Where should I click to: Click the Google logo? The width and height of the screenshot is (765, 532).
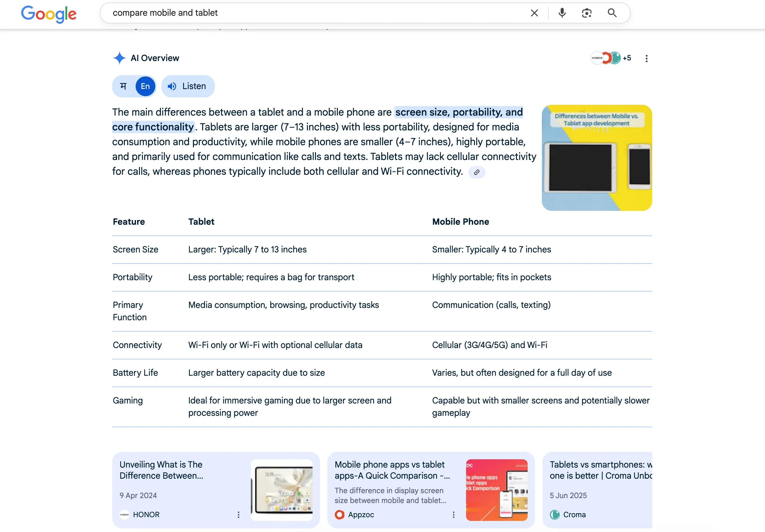(x=48, y=14)
